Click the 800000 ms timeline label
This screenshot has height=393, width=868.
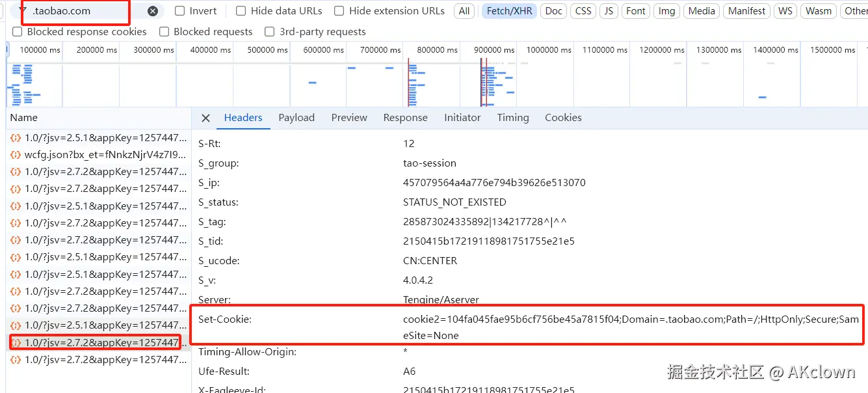(438, 50)
